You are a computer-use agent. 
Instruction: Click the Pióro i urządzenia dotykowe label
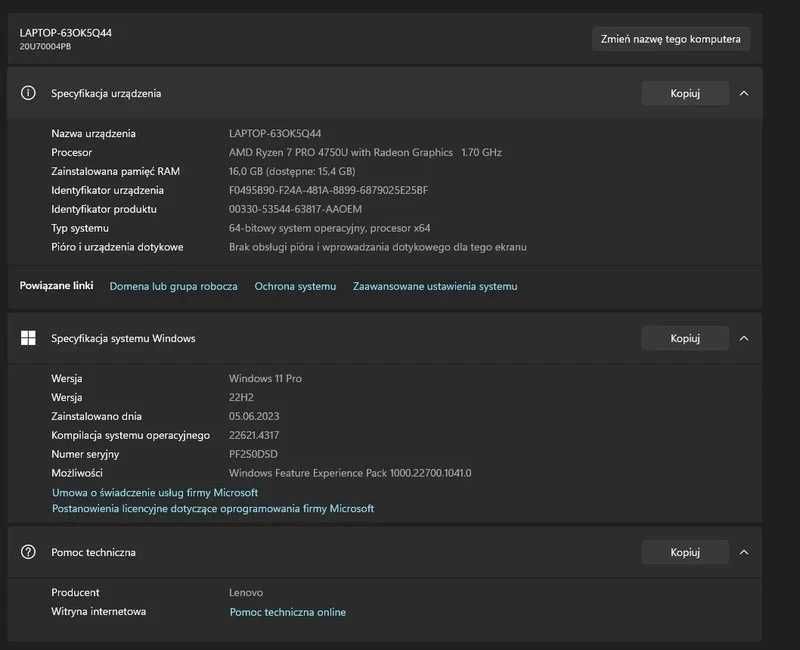point(117,247)
